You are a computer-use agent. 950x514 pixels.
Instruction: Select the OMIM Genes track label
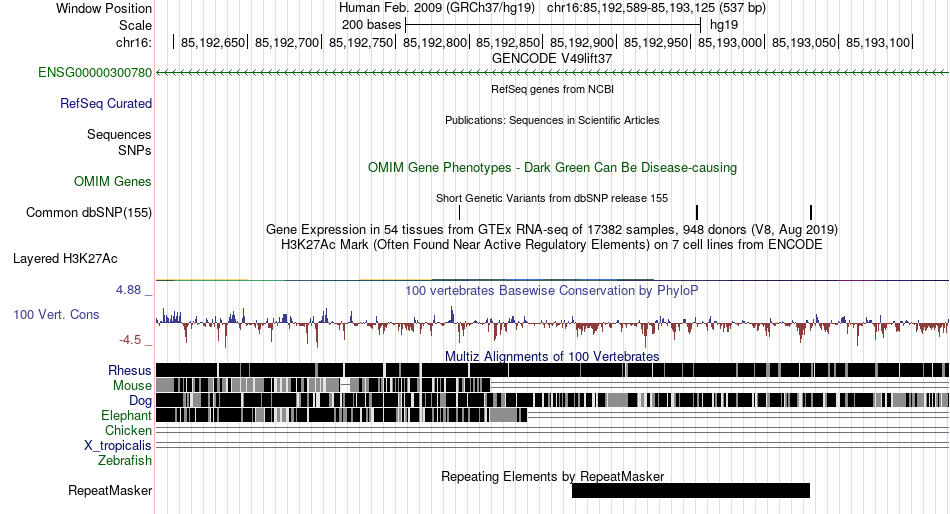[x=113, y=181]
